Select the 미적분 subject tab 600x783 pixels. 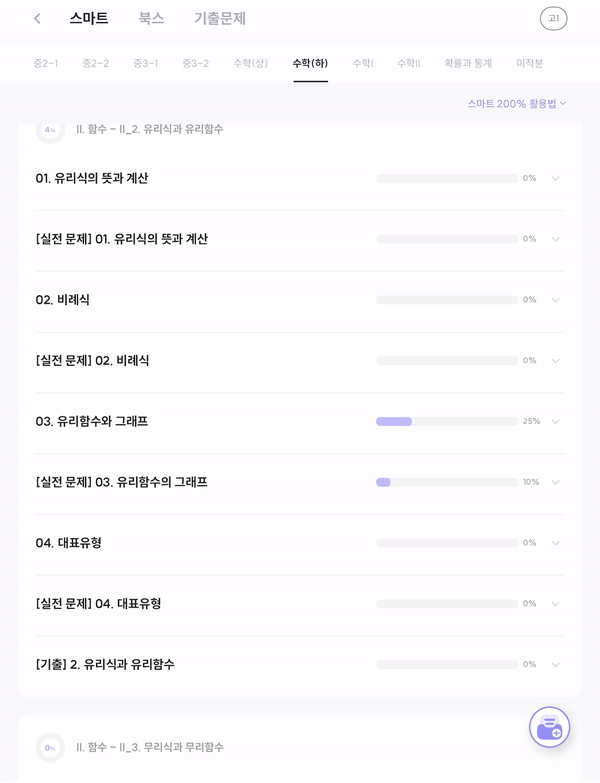[530, 63]
